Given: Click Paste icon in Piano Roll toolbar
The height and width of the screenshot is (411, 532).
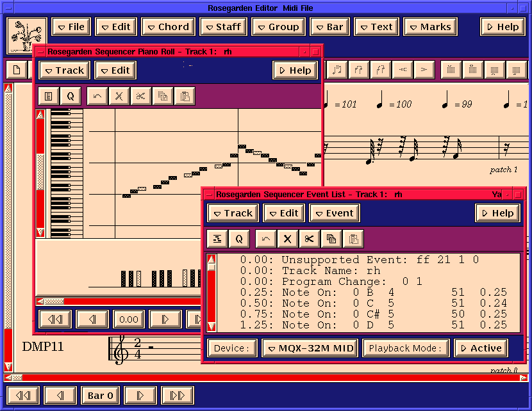Looking at the screenshot, I should coord(185,96).
